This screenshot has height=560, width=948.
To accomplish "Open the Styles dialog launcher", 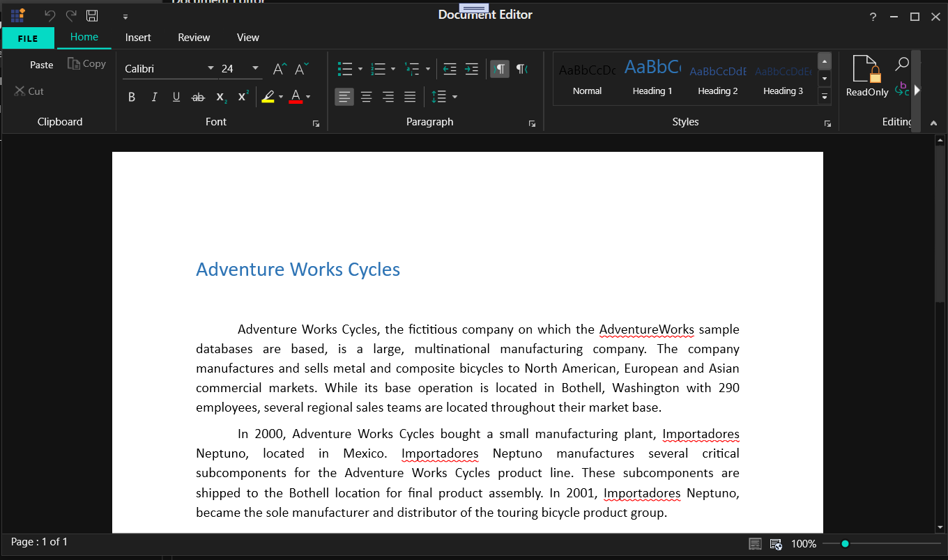I will 827,123.
